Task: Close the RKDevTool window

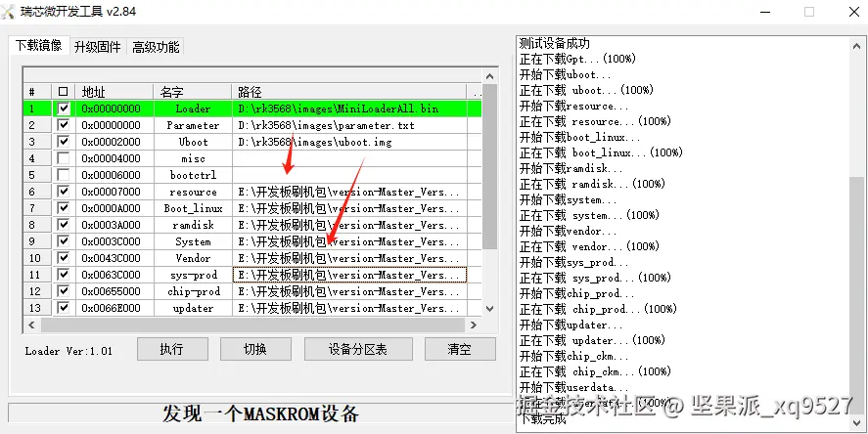Action: tap(853, 12)
